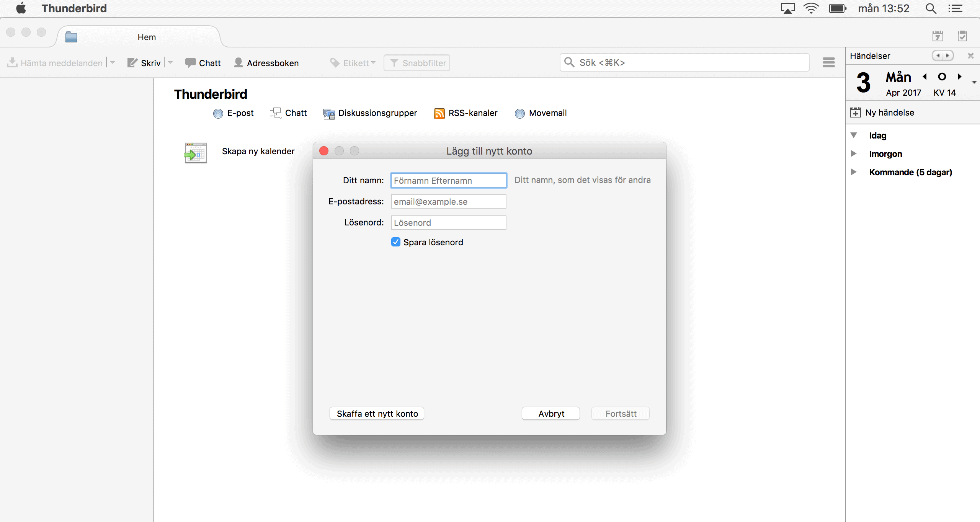Open the calendar day dropdown arrow
980x522 pixels.
pos(974,82)
